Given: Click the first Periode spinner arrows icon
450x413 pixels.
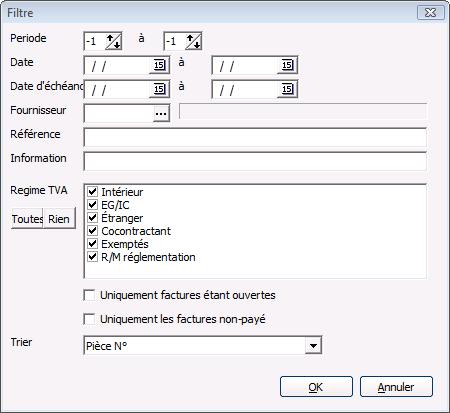Looking at the screenshot, I should tap(114, 42).
